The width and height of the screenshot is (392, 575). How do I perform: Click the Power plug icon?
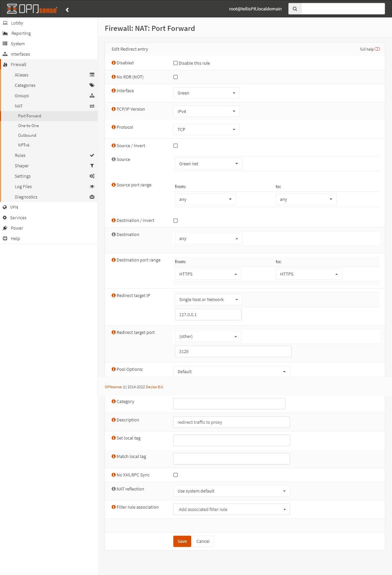(5, 228)
